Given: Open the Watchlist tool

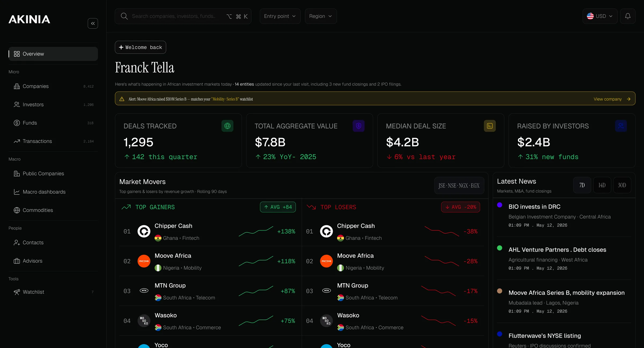Looking at the screenshot, I should (53, 292).
